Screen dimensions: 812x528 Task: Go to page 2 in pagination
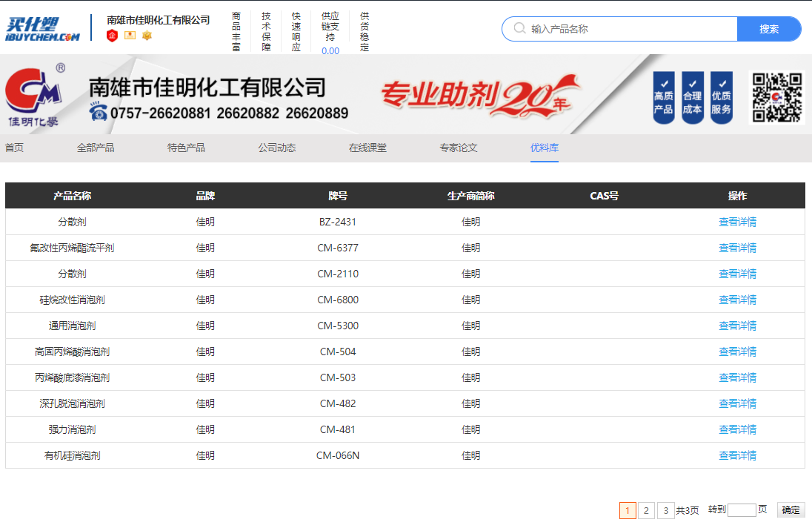pyautogui.click(x=646, y=510)
